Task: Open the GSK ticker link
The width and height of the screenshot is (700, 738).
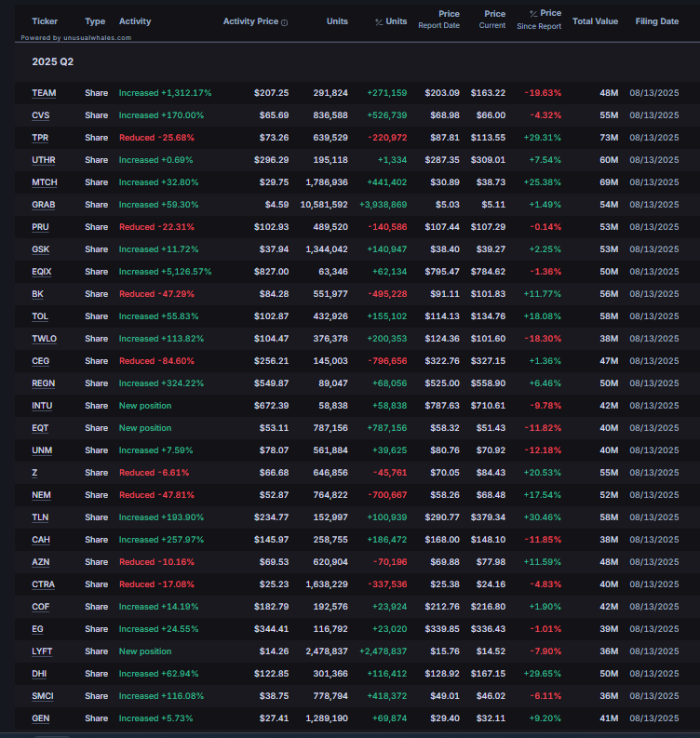Action: (40, 249)
